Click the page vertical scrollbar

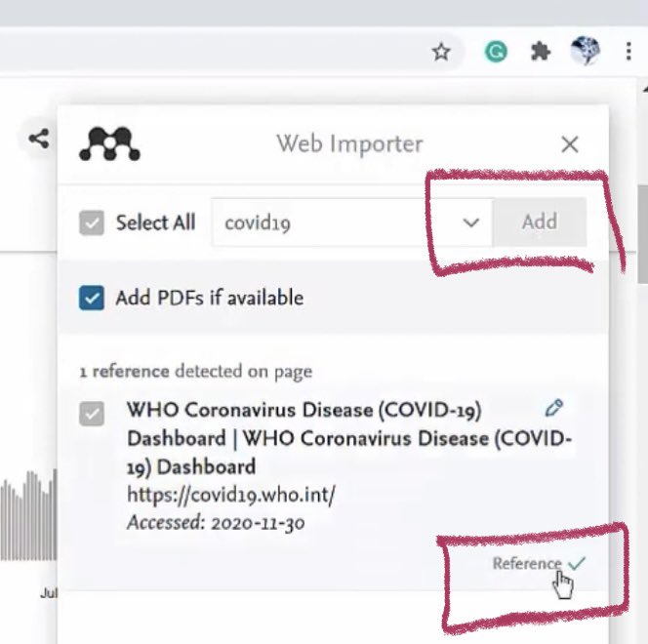point(642,234)
